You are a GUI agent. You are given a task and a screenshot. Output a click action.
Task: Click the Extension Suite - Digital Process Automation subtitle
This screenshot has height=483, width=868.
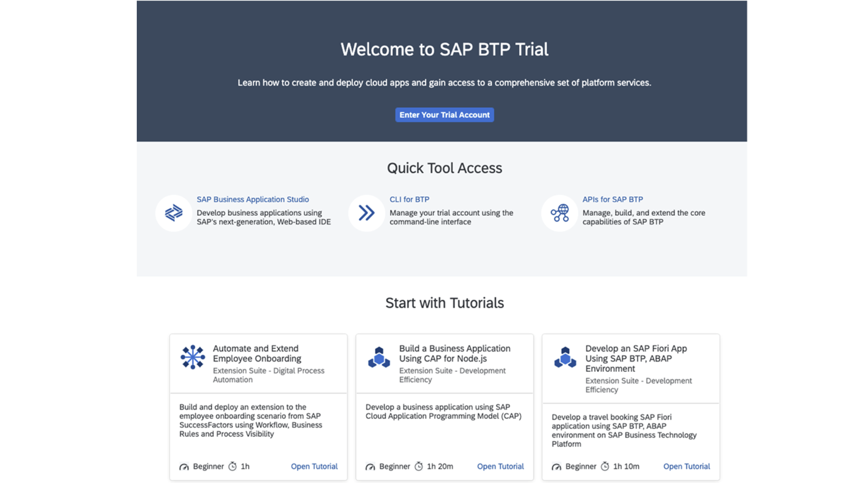(269, 375)
